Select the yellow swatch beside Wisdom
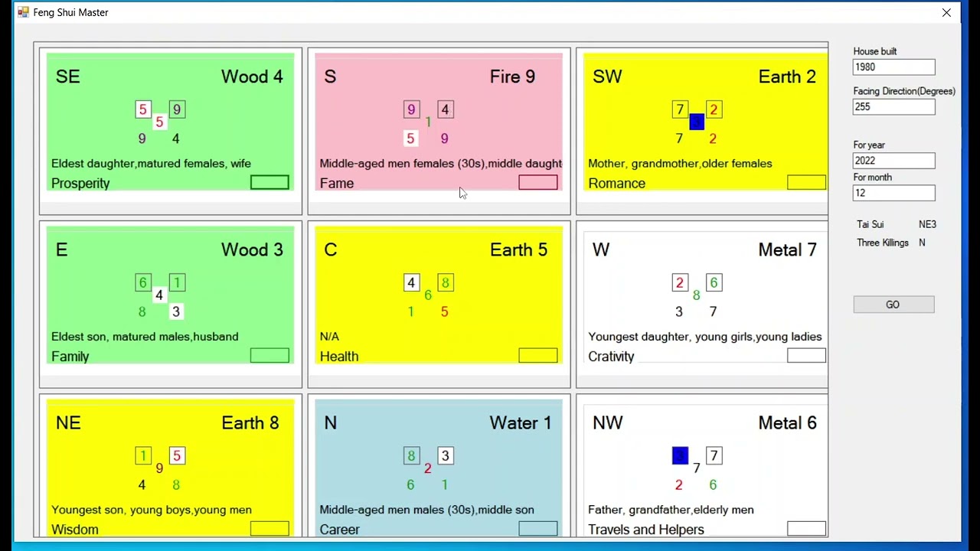This screenshot has width=980, height=551. point(269,528)
